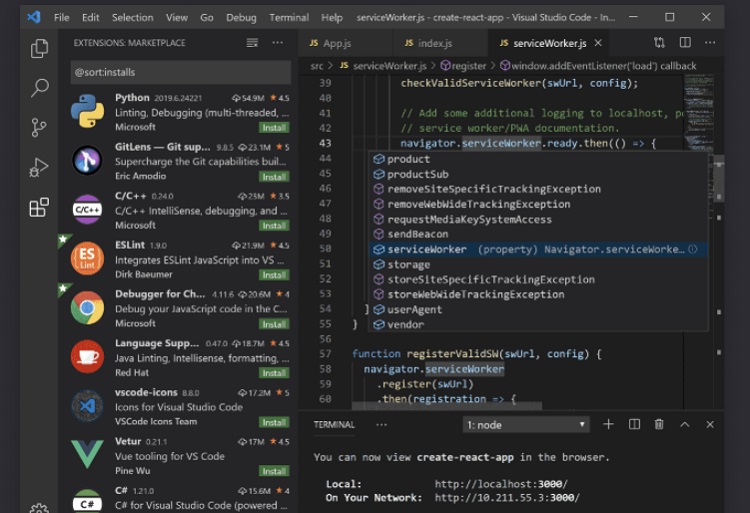Install the Vetur extension
Viewport: 750px width, 513px height.
(274, 471)
